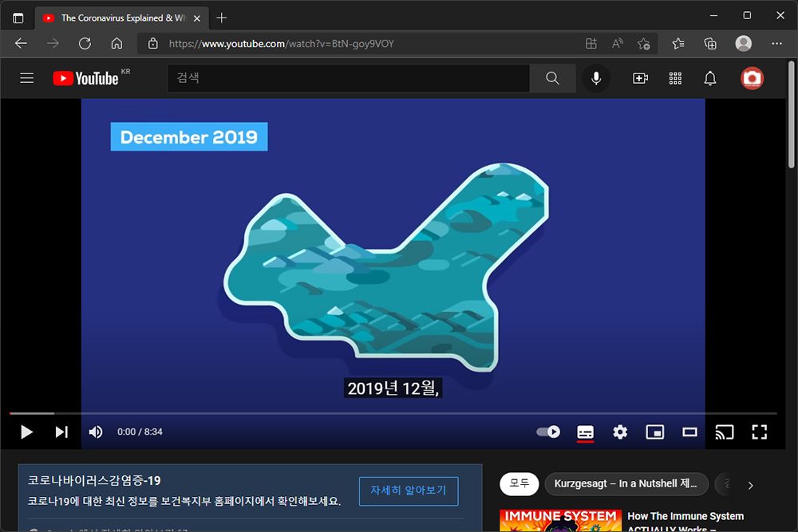Click the search magnifier button
This screenshot has height=532, width=798.
click(x=552, y=78)
